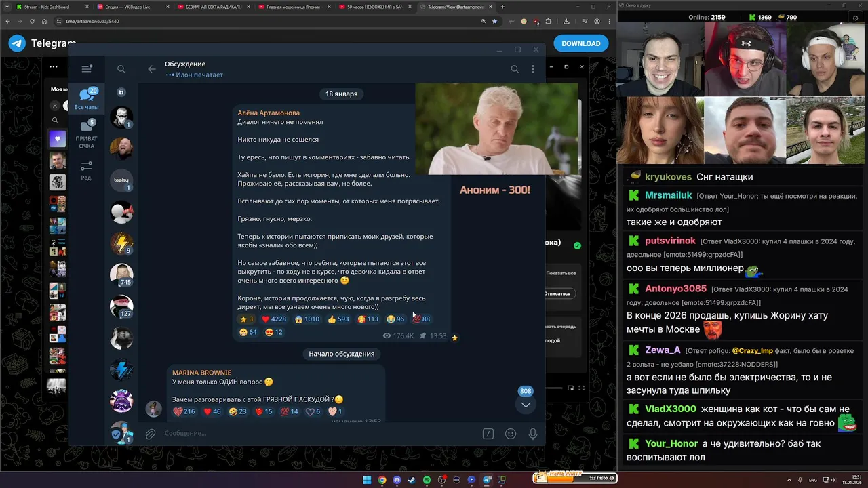Click username 'VladX3000' in stream chat

click(671, 409)
